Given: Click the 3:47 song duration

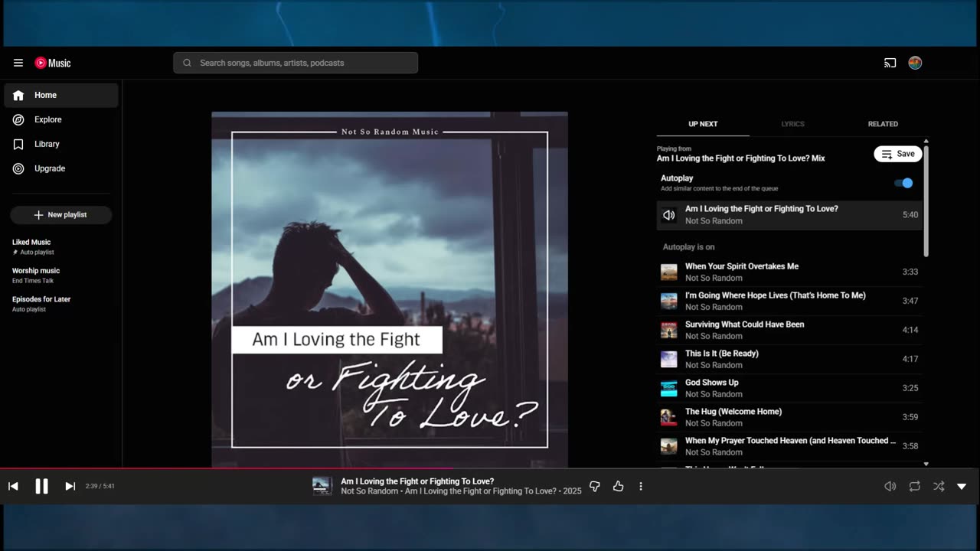Looking at the screenshot, I should click(910, 301).
